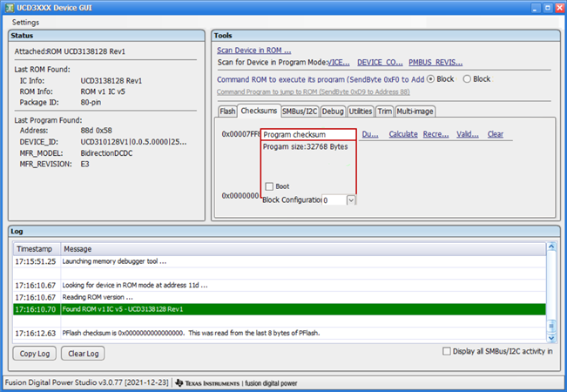Open the Settings menu
Image resolution: width=567 pixels, height=392 pixels.
[x=25, y=23]
